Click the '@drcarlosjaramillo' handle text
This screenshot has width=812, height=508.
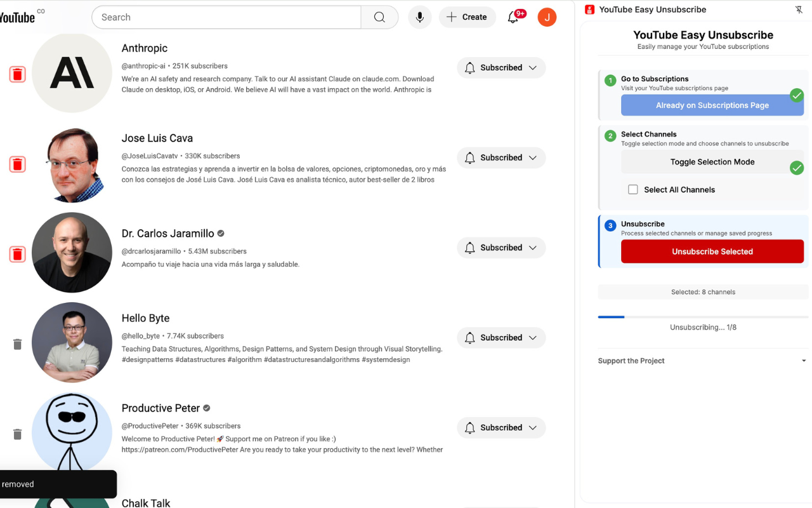point(151,251)
